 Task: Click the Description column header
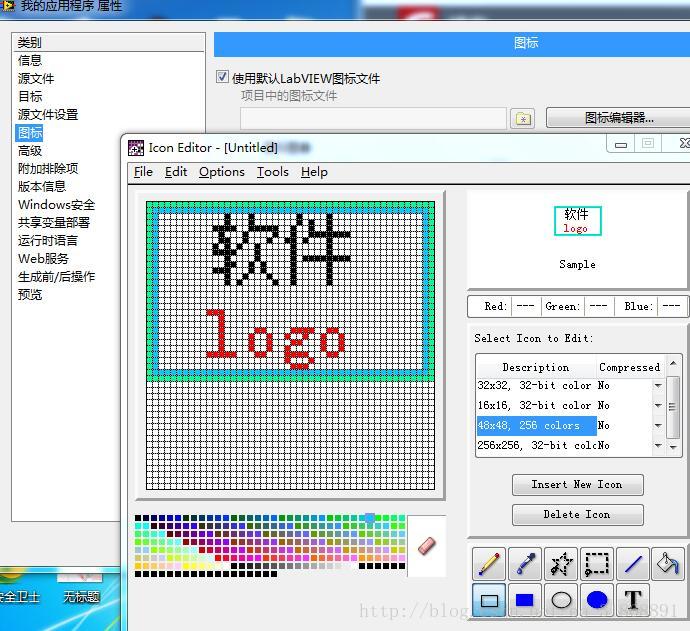(536, 367)
